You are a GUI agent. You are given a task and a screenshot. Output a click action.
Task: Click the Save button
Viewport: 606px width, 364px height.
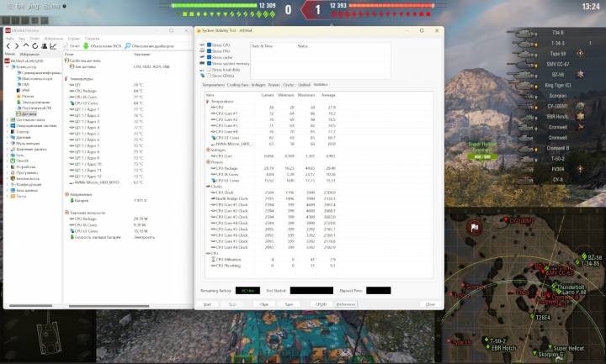[x=289, y=304]
